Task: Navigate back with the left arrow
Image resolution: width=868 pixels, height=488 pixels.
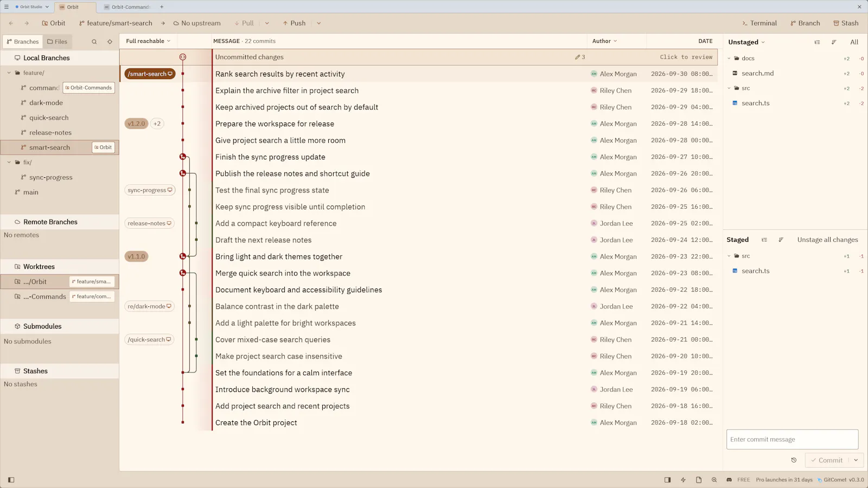Action: 11,23
